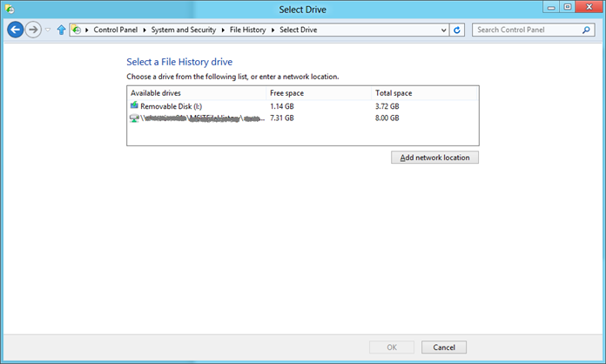Expand the arrow after System and Security

pyautogui.click(x=223, y=30)
